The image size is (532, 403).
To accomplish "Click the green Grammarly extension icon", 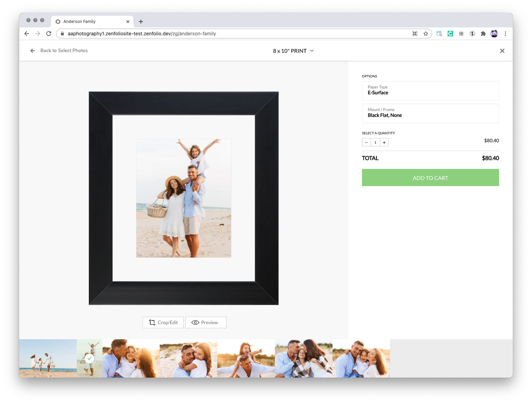I will (450, 33).
